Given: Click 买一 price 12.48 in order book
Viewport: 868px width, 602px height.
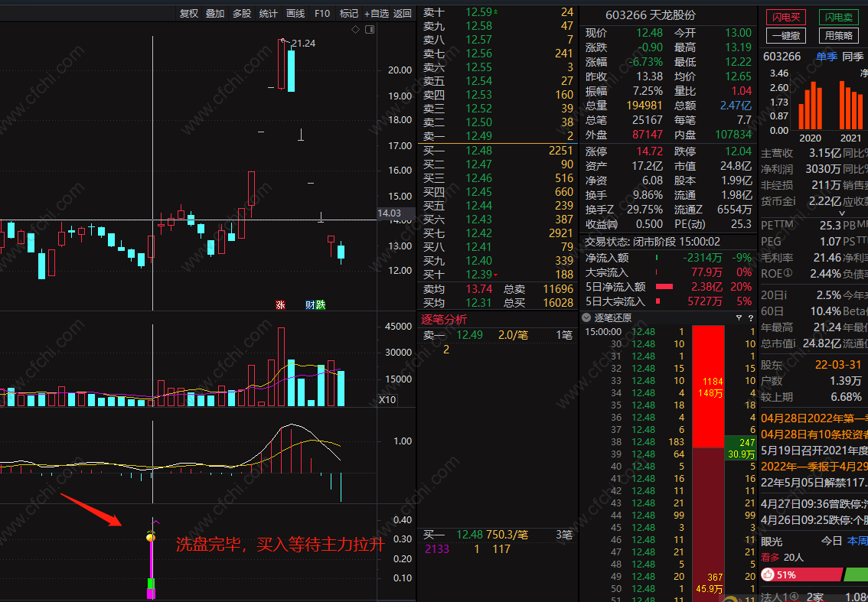Looking at the screenshot, I should [x=478, y=151].
